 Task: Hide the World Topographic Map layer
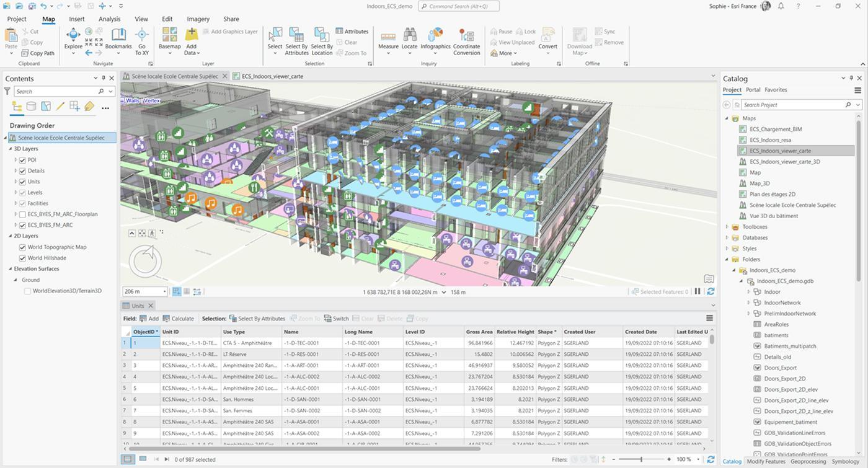point(22,247)
